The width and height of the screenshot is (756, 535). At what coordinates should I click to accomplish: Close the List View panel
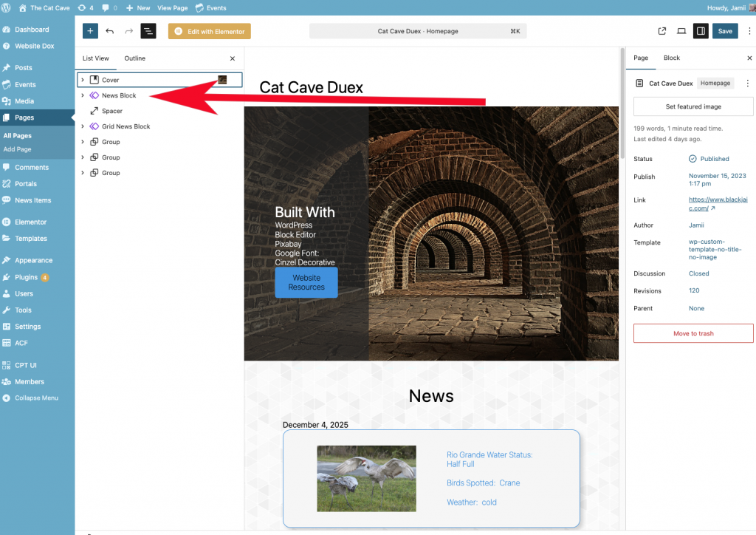pos(233,58)
